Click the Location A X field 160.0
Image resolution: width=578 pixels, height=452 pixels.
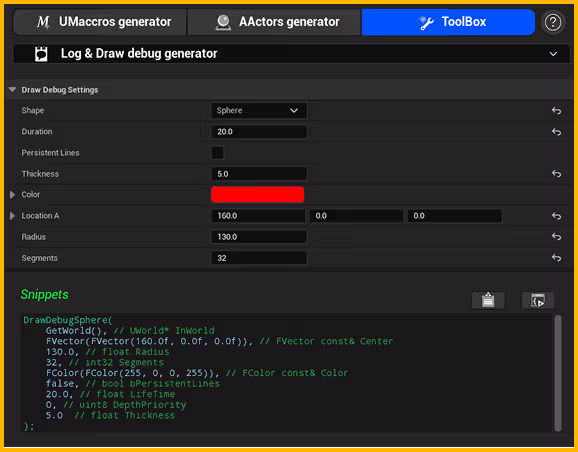click(258, 216)
